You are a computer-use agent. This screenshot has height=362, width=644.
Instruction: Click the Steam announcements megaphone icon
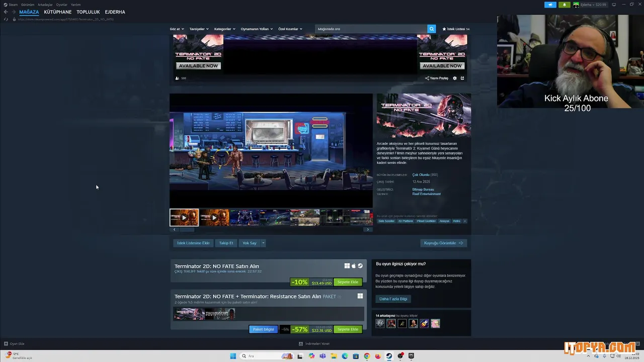coord(550,5)
